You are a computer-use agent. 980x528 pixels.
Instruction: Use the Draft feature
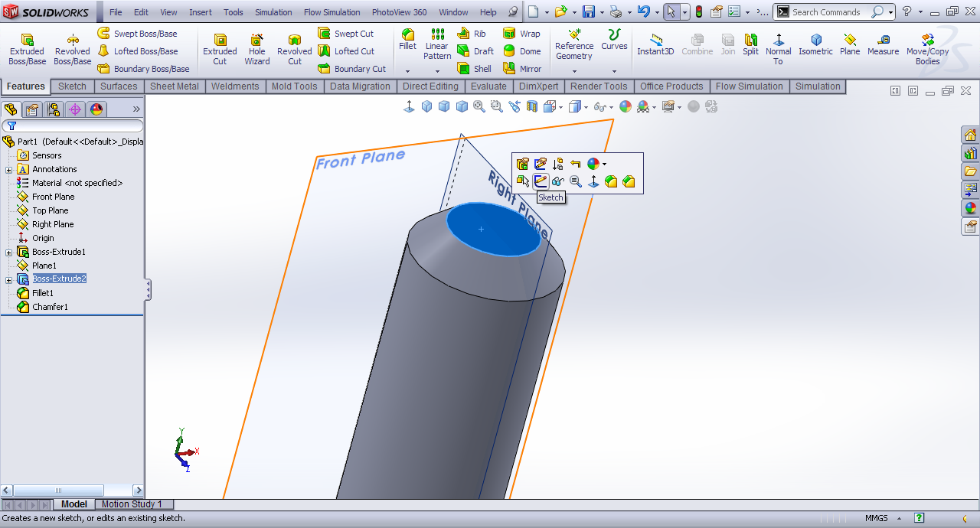click(x=475, y=51)
